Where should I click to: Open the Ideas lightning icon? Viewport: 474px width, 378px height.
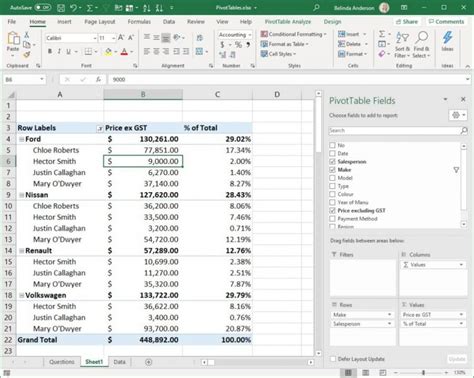click(x=447, y=41)
